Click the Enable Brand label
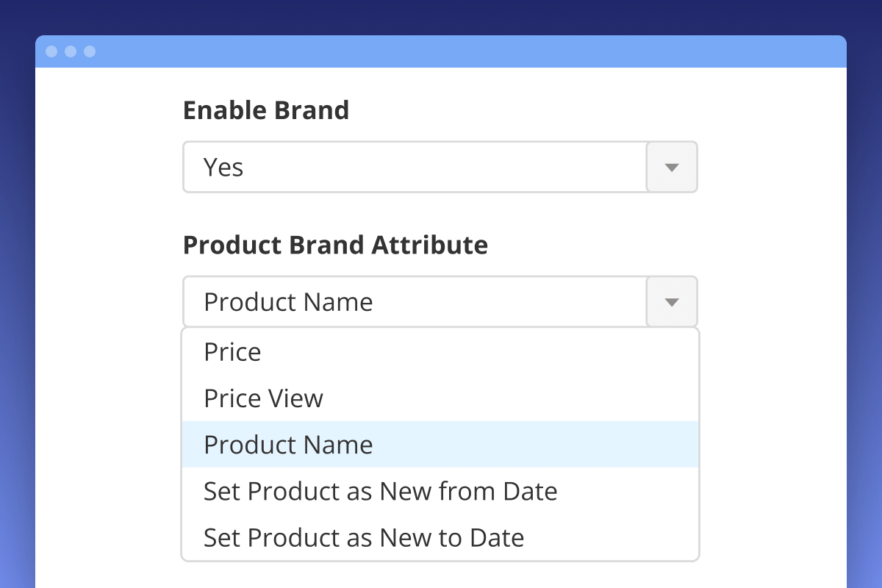882x588 pixels. pyautogui.click(x=266, y=110)
